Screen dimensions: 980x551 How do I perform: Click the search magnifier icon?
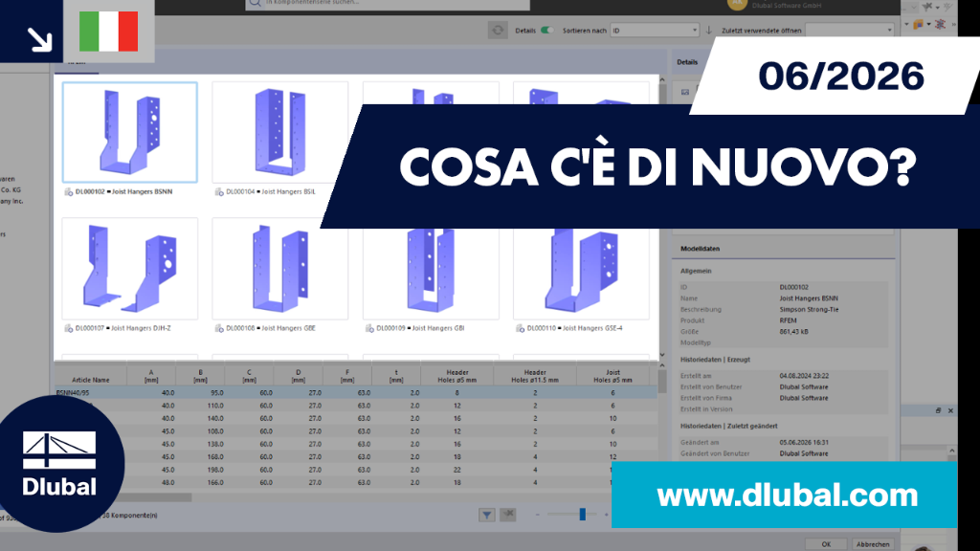coord(255,4)
